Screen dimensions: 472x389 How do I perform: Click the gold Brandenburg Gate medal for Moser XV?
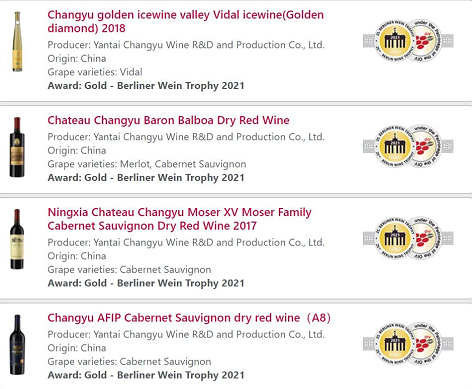point(395,239)
